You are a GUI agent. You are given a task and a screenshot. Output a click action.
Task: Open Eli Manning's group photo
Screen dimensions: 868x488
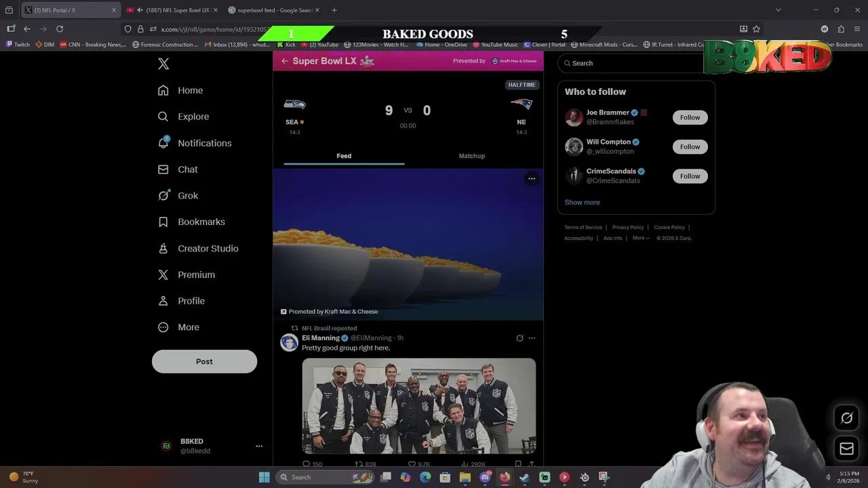click(x=419, y=406)
